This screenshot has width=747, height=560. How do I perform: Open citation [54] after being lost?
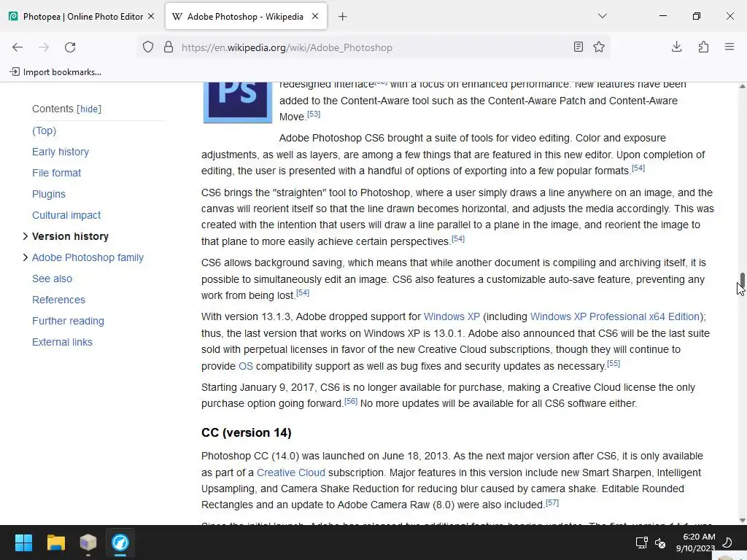click(x=303, y=293)
